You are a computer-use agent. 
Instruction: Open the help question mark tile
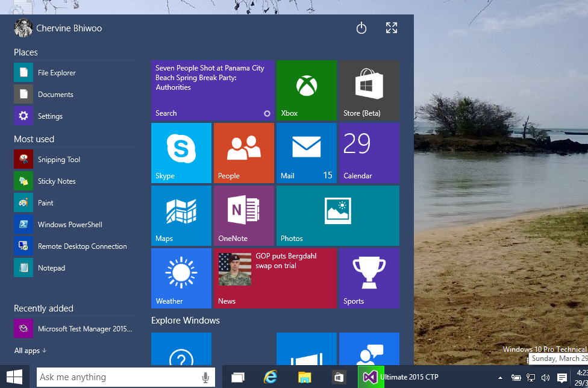point(181,349)
